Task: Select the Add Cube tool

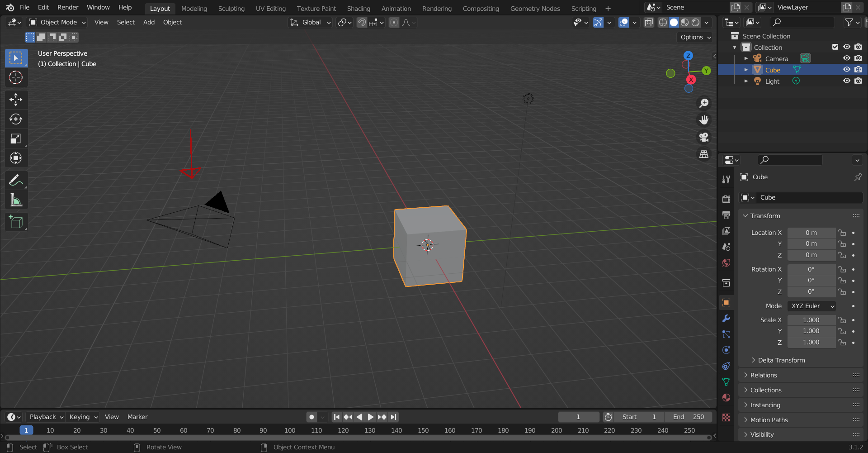Action: pyautogui.click(x=16, y=222)
